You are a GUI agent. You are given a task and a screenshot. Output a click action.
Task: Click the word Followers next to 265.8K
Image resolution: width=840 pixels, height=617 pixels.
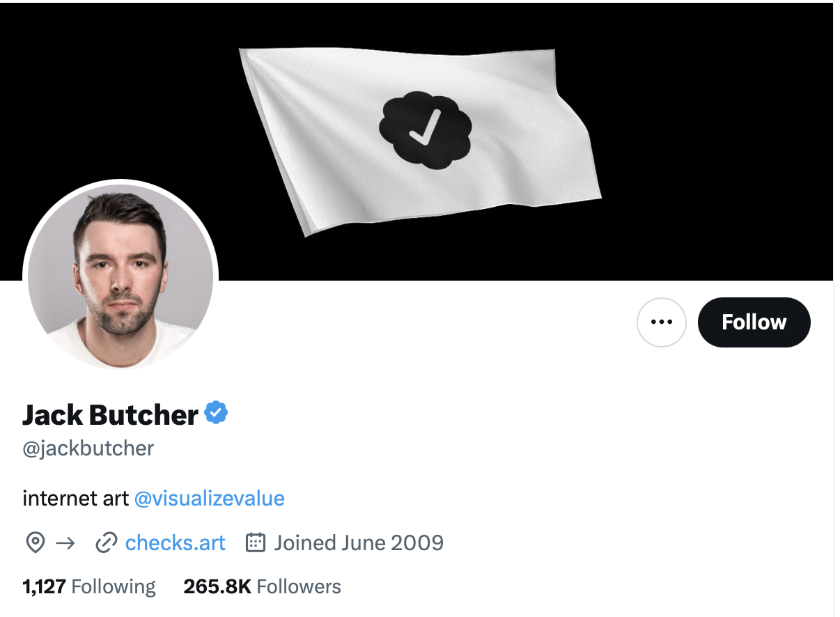click(299, 586)
